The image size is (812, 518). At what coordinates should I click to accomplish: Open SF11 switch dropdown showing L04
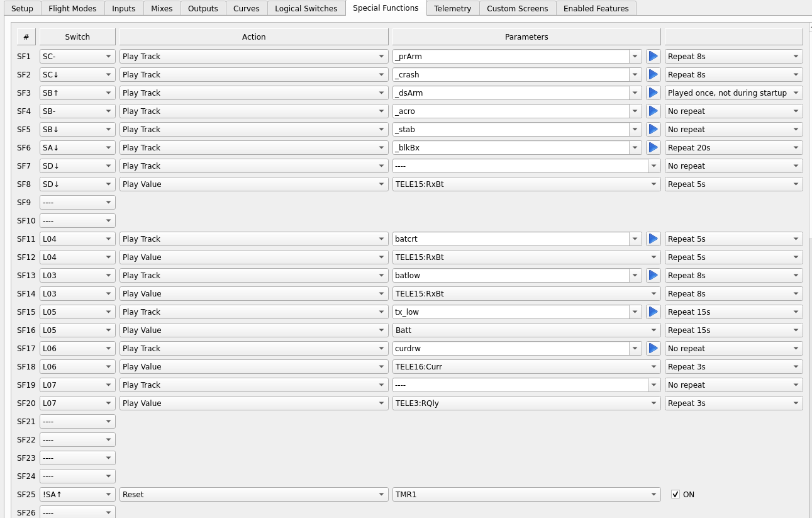click(77, 239)
